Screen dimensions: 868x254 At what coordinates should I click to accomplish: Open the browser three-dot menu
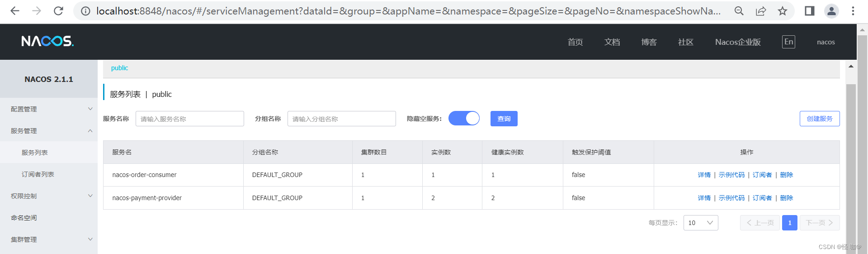[853, 11]
